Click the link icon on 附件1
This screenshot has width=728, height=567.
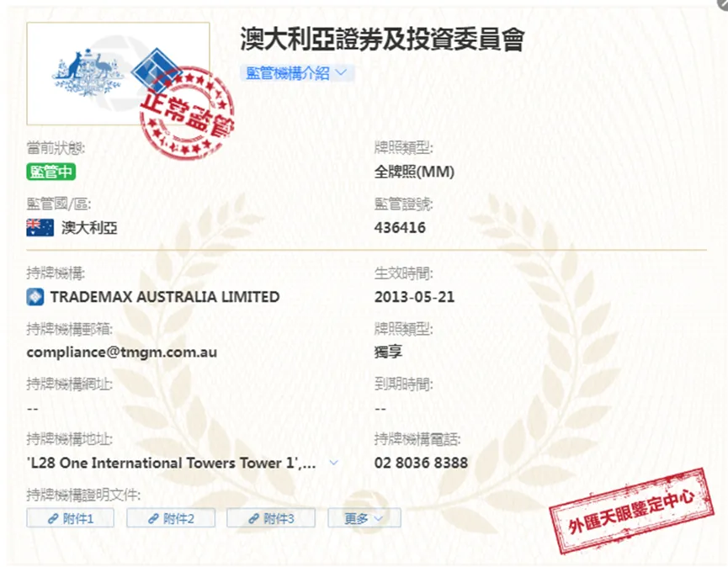click(x=53, y=518)
